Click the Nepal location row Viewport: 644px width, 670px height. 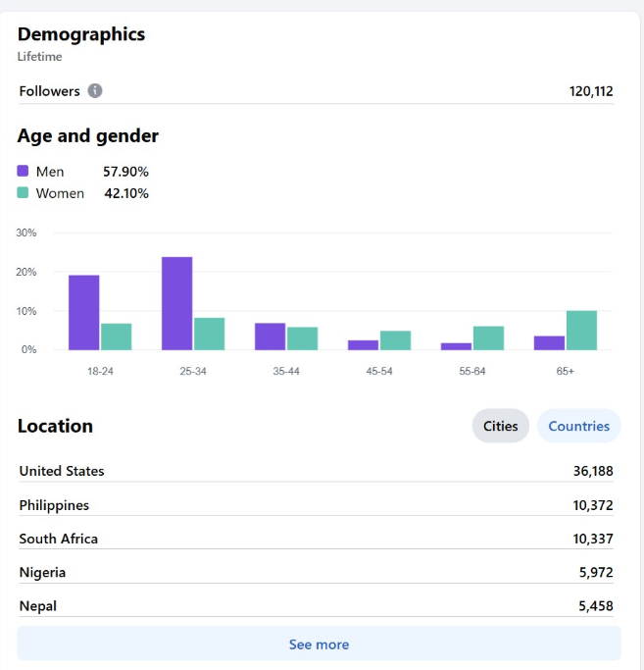316,606
